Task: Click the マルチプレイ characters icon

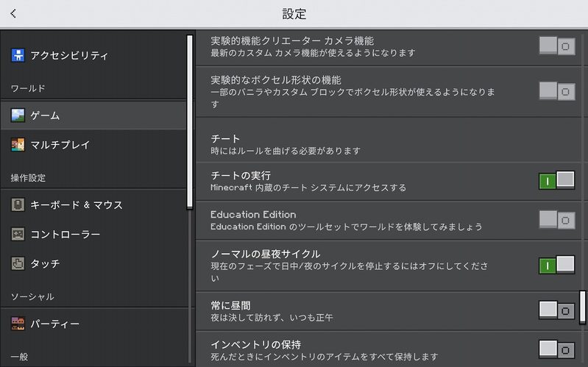Action: pyautogui.click(x=18, y=145)
